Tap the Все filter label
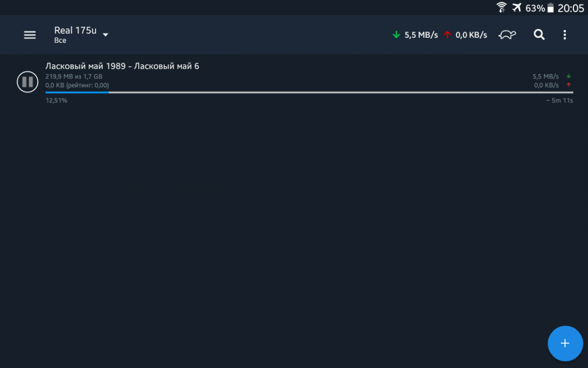 60,41
